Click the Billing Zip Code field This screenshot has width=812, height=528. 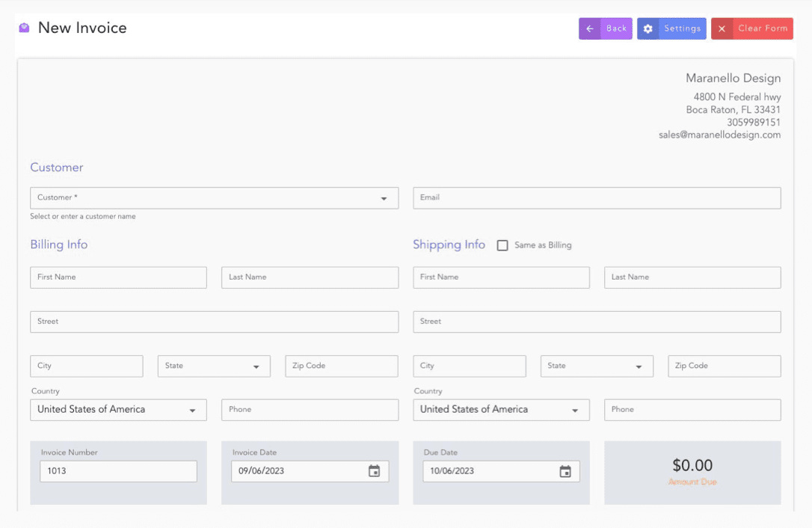[342, 366]
